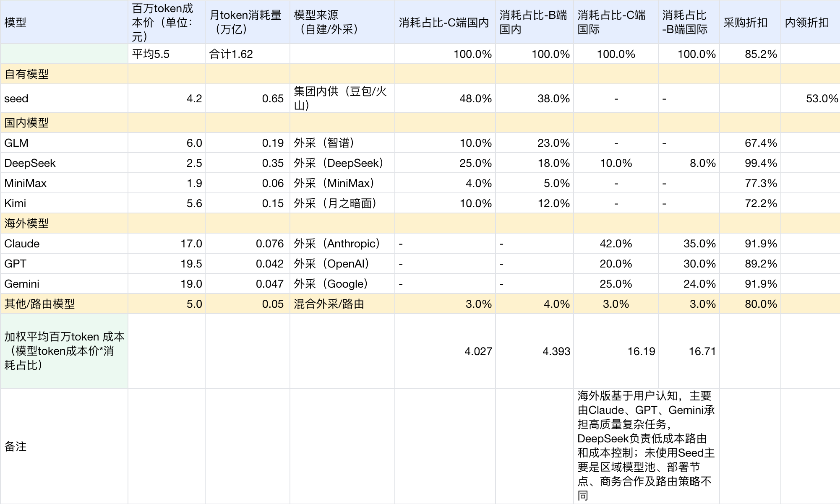Select the 国内模型 section label

point(64,123)
